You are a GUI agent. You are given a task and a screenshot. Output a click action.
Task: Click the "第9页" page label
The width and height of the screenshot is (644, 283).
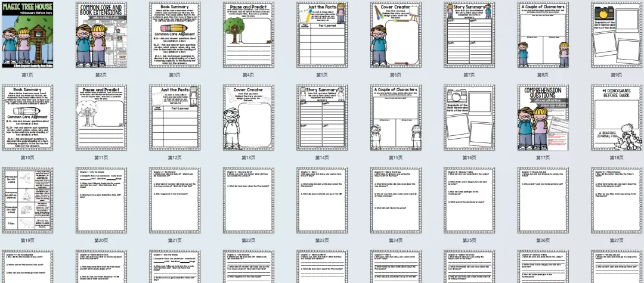point(617,75)
